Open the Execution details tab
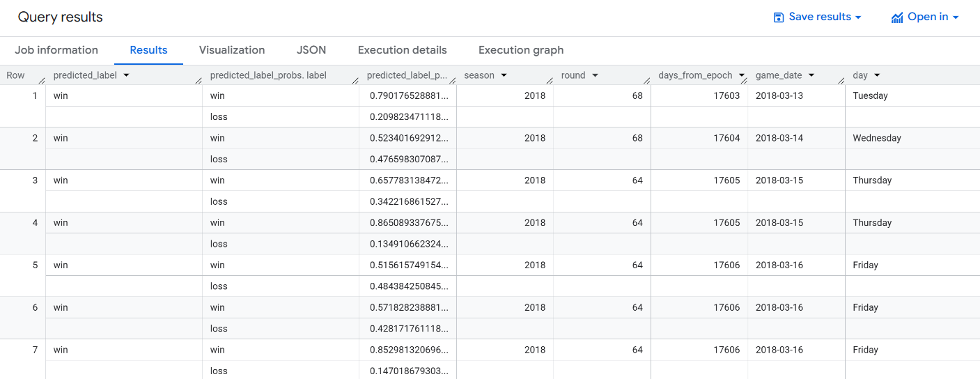Screen dimensions: 980x379 tap(403, 50)
